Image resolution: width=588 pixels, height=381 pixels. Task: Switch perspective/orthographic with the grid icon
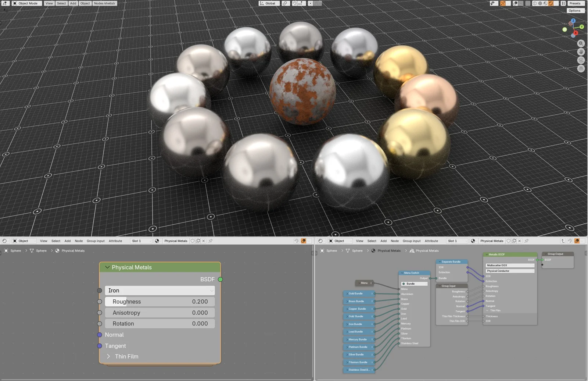point(581,69)
